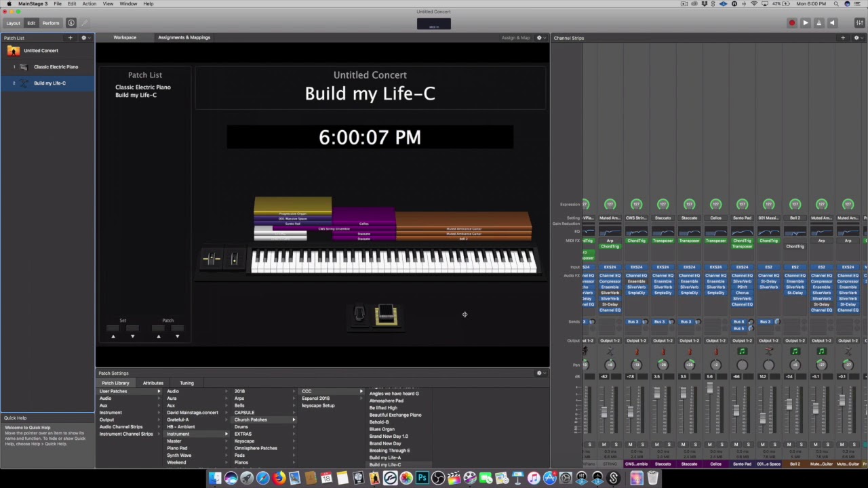Open Finder from the Dock
The height and width of the screenshot is (488, 868).
click(x=215, y=479)
